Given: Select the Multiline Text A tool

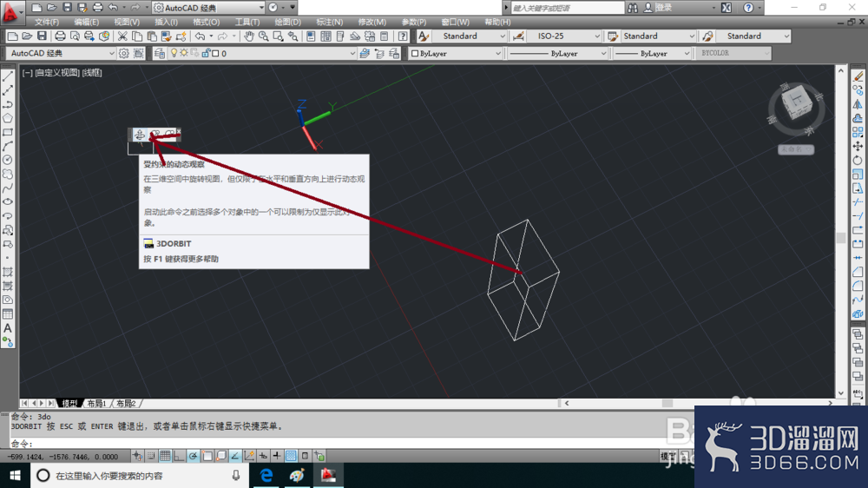Looking at the screenshot, I should (x=8, y=328).
